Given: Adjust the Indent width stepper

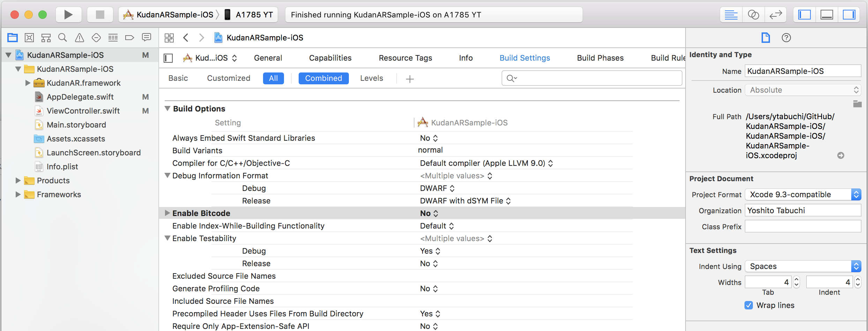Looking at the screenshot, I should pyautogui.click(x=858, y=282).
